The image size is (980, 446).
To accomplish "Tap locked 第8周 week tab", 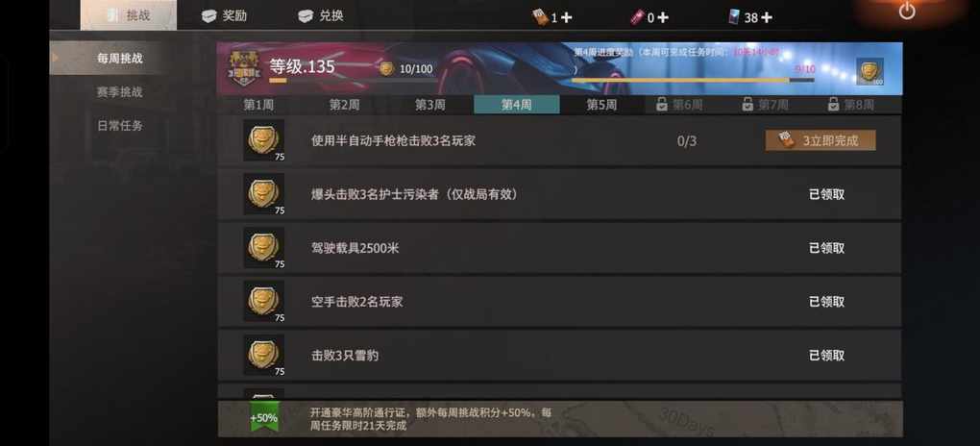I will 850,105.
